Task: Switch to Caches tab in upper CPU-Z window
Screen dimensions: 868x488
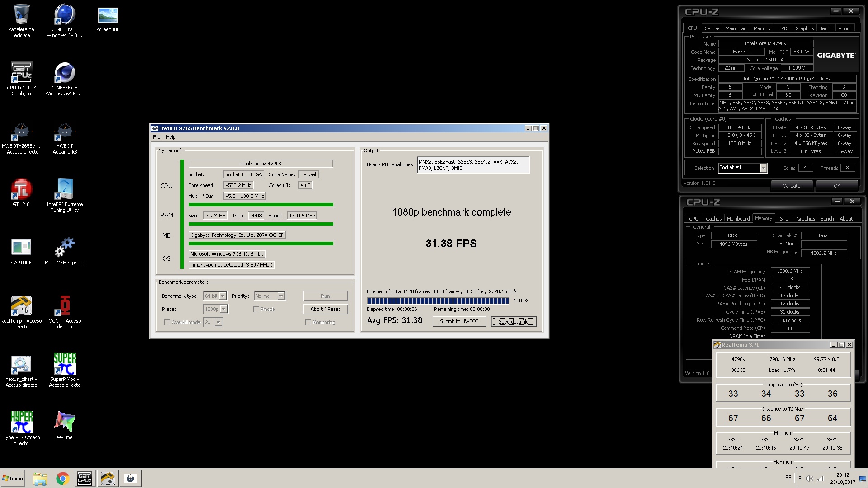Action: (x=712, y=28)
